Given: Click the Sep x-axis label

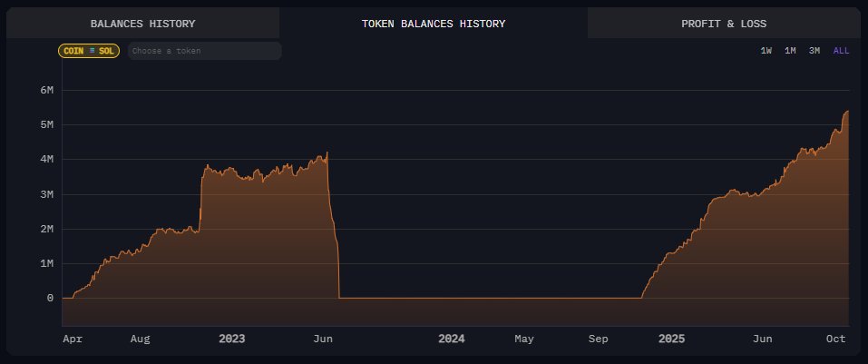Looking at the screenshot, I should click(598, 339).
